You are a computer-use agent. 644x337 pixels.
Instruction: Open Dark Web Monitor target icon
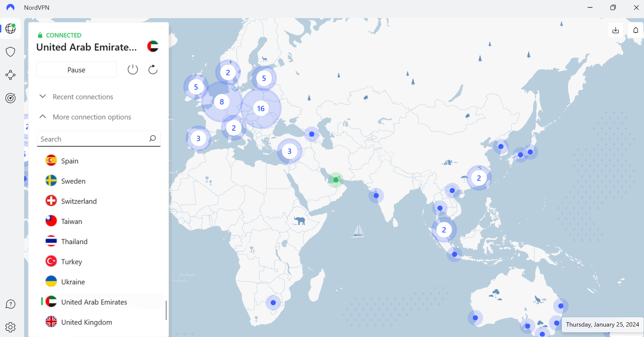point(10,98)
